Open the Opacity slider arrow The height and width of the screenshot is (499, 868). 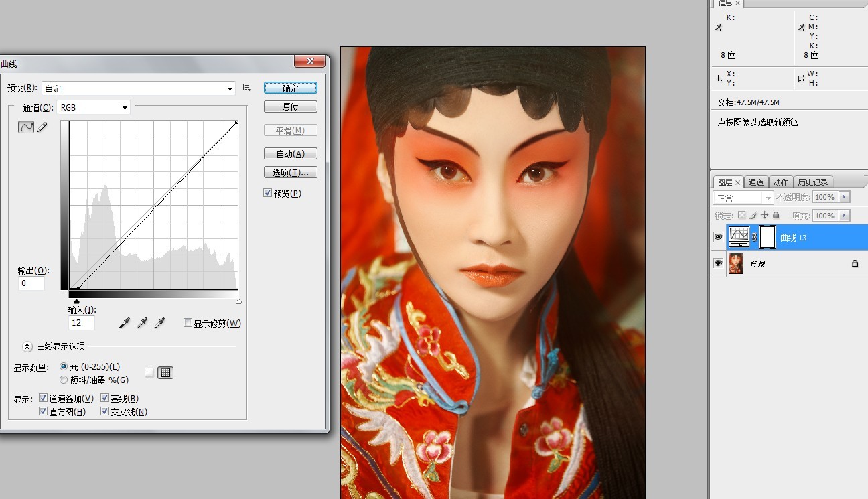[x=844, y=197]
